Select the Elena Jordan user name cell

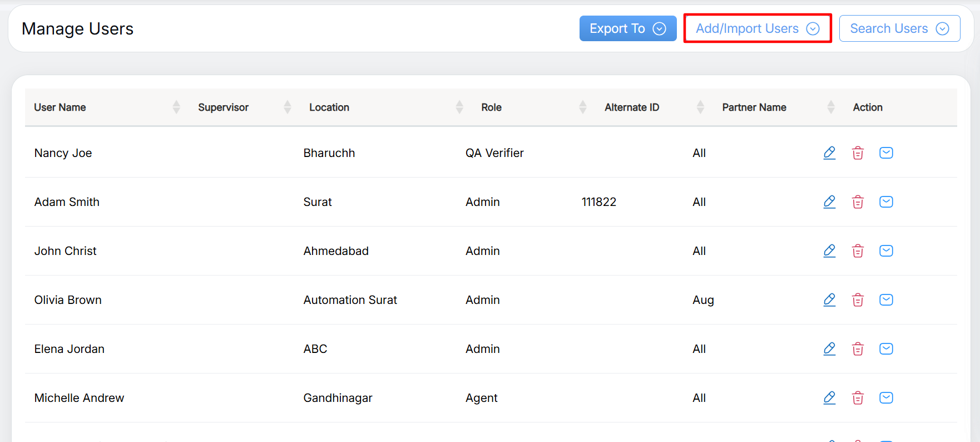tap(70, 349)
